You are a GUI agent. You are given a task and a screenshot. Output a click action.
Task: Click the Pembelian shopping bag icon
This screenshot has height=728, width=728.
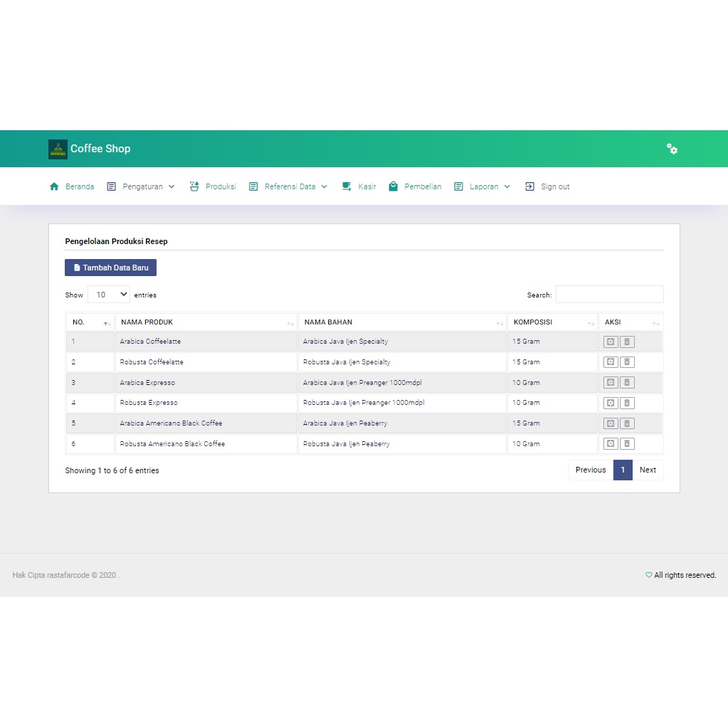[x=394, y=186]
